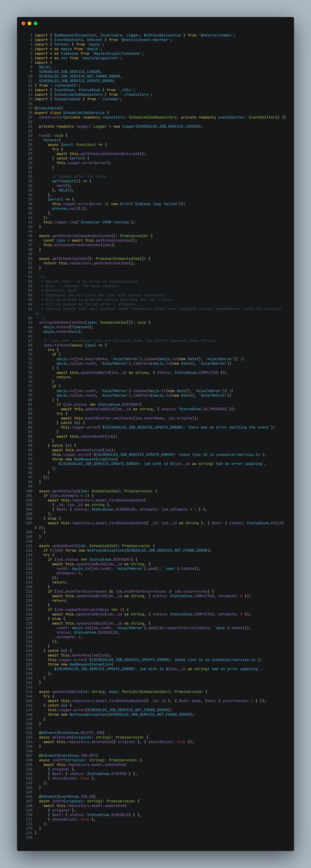
Task: Click StatusEnum.IN_PROGRESS on line 82
Action: [x=203, y=409]
